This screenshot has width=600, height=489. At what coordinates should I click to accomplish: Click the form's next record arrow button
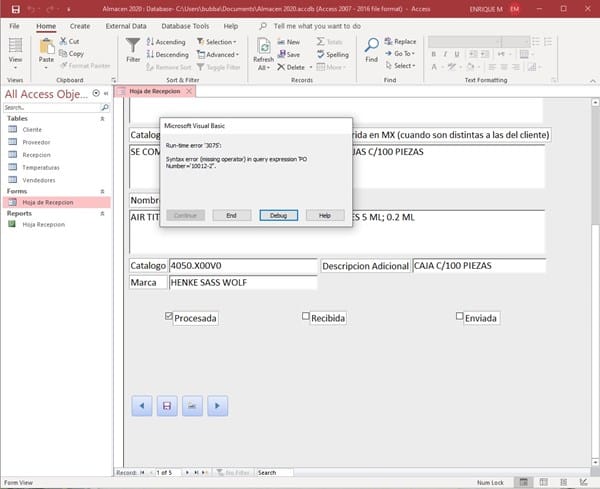pos(218,406)
